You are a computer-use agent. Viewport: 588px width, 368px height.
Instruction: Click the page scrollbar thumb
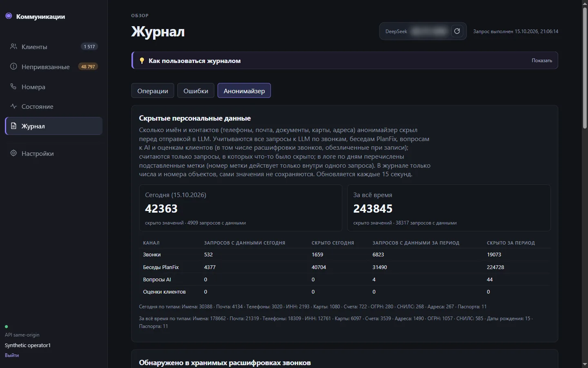585,69
